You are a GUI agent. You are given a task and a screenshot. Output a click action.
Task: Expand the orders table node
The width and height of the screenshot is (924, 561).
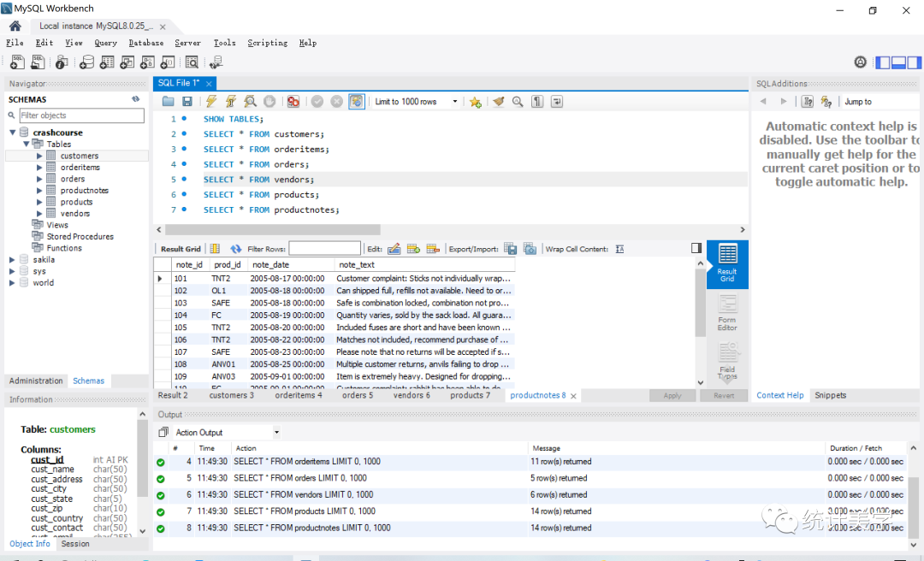tap(39, 179)
